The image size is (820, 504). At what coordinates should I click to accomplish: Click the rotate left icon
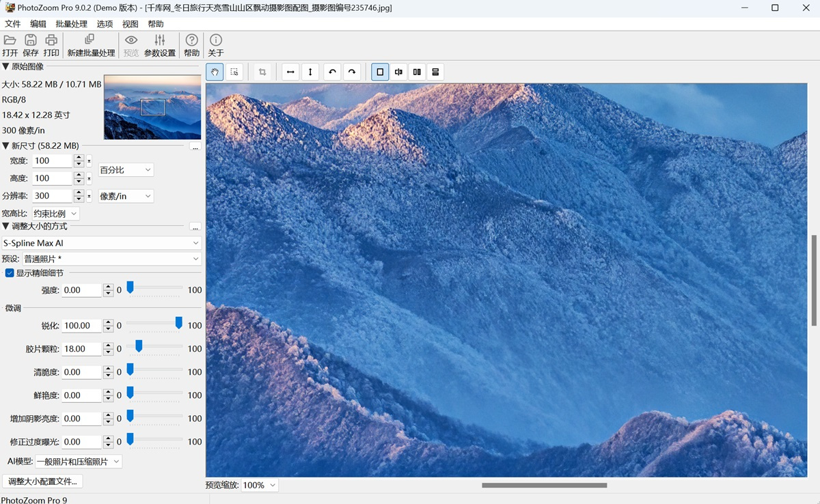(332, 72)
